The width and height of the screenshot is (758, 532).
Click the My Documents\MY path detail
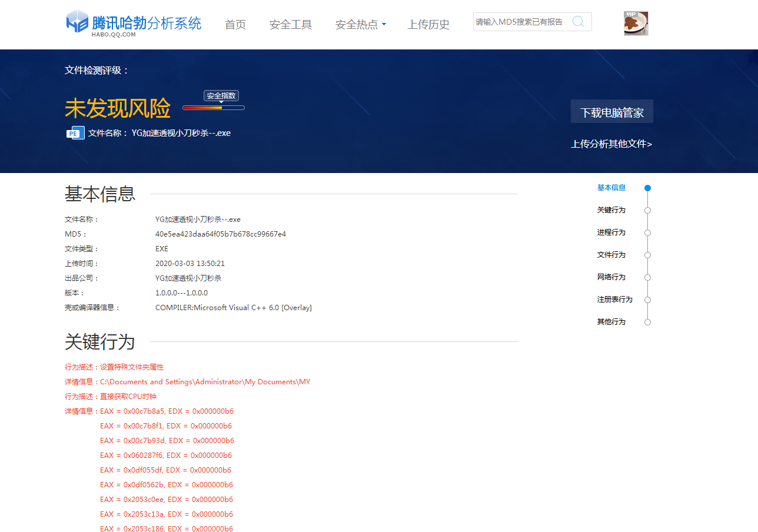pyautogui.click(x=205, y=382)
